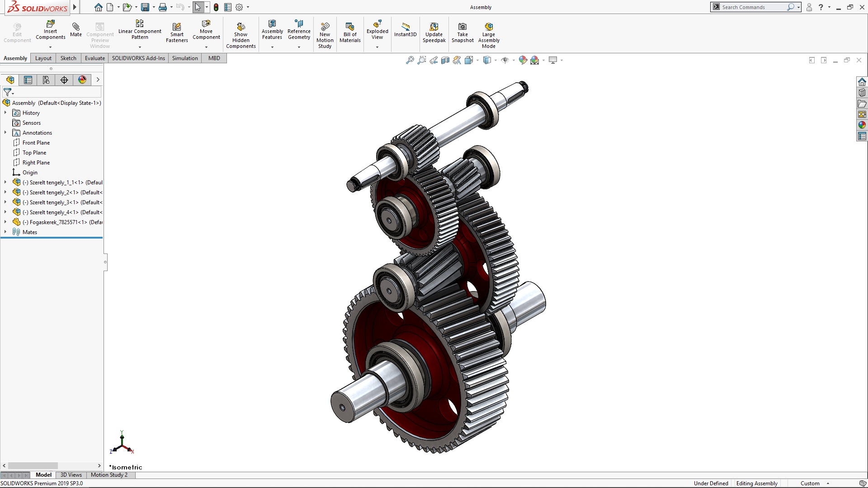Expand the Mates folder
Screen dimensions: 868x488
[x=5, y=232]
